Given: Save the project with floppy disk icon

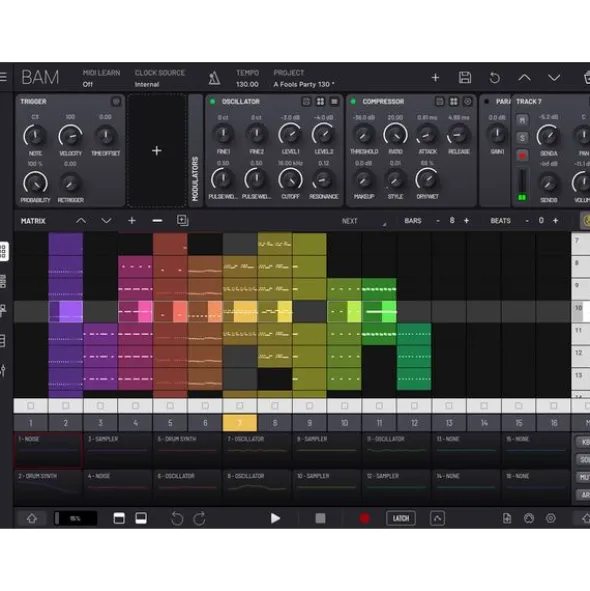Looking at the screenshot, I should 465,78.
